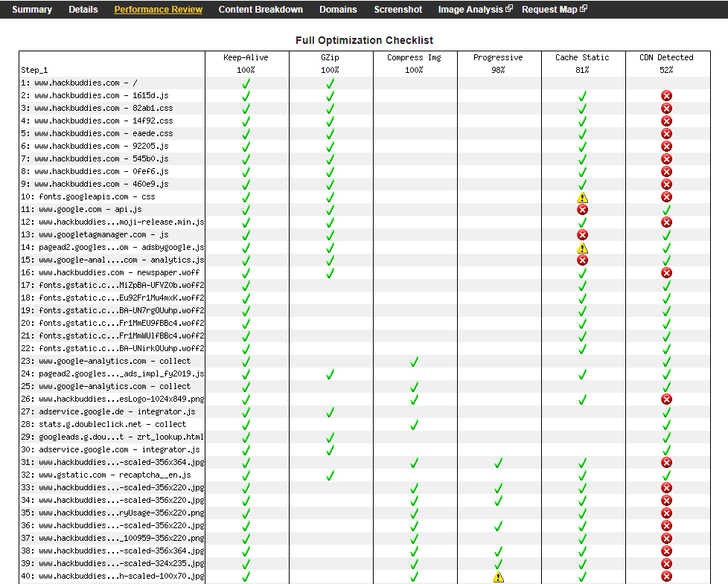Click the Compress Img column header
This screenshot has width=728, height=584.
coord(414,57)
